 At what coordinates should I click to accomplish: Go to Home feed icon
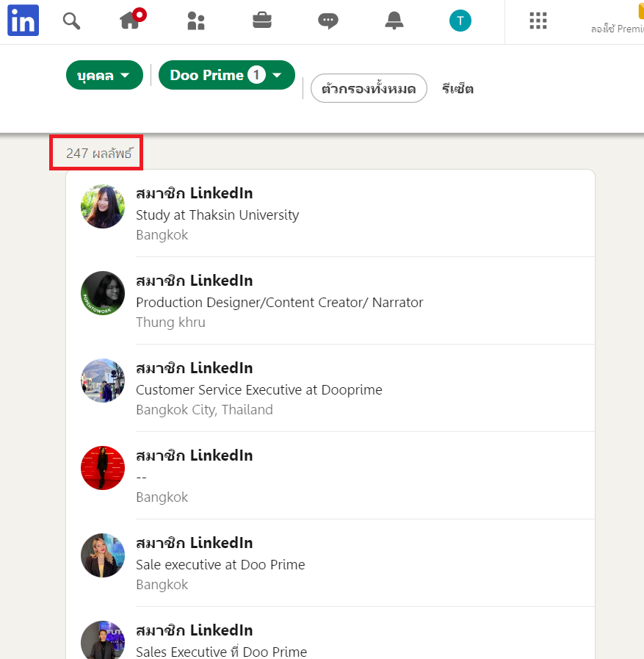point(131,21)
